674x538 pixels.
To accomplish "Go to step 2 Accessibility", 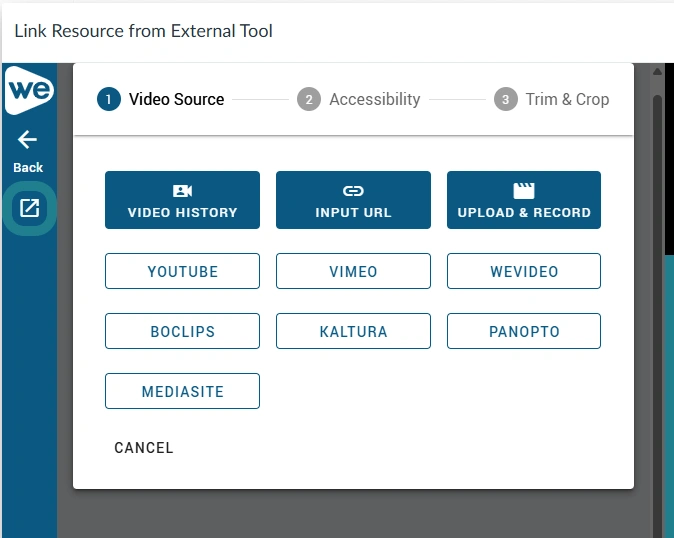I will coord(358,99).
